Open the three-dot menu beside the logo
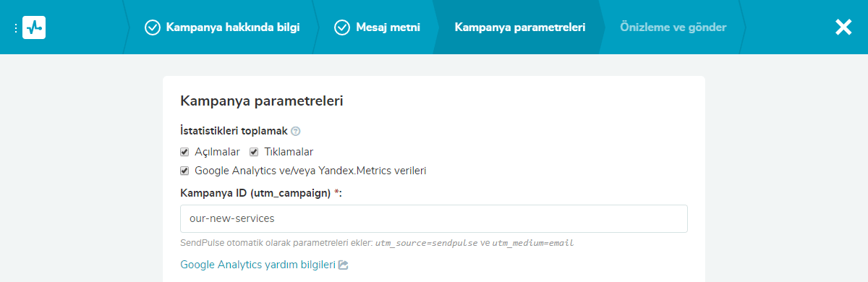The image size is (868, 282). pos(15,27)
